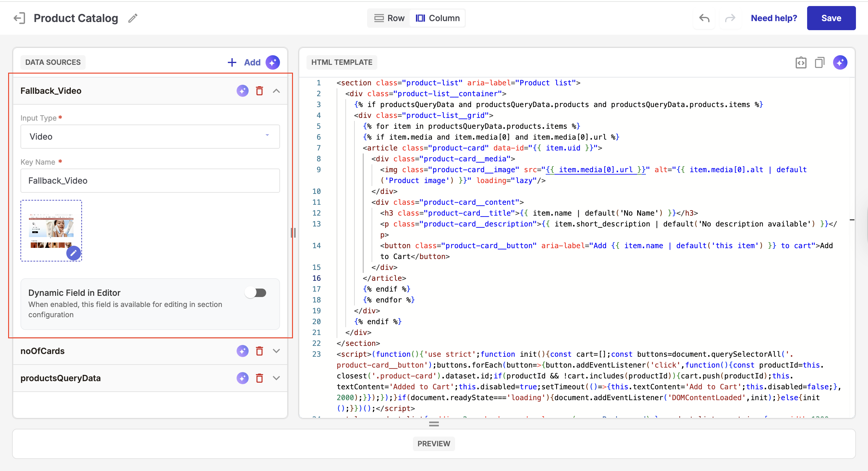The width and height of the screenshot is (868, 471).
Task: Open the Input Type dropdown showing Video
Action: [x=150, y=137]
